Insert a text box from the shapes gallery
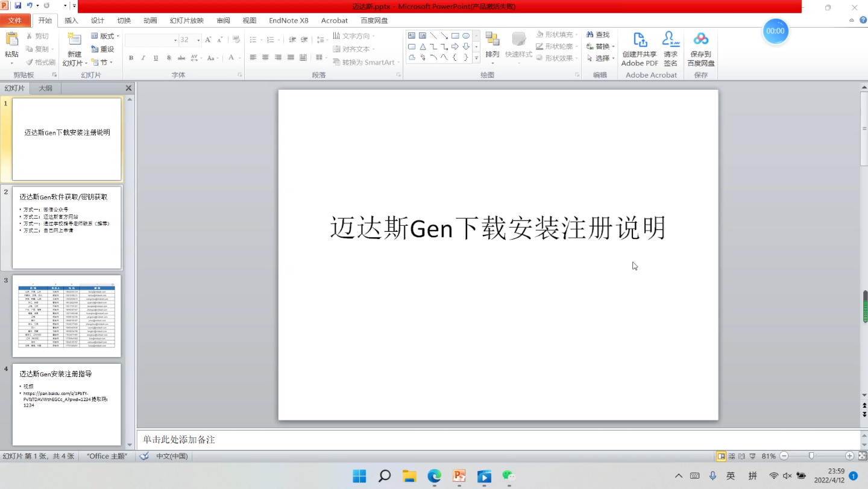 (x=412, y=36)
